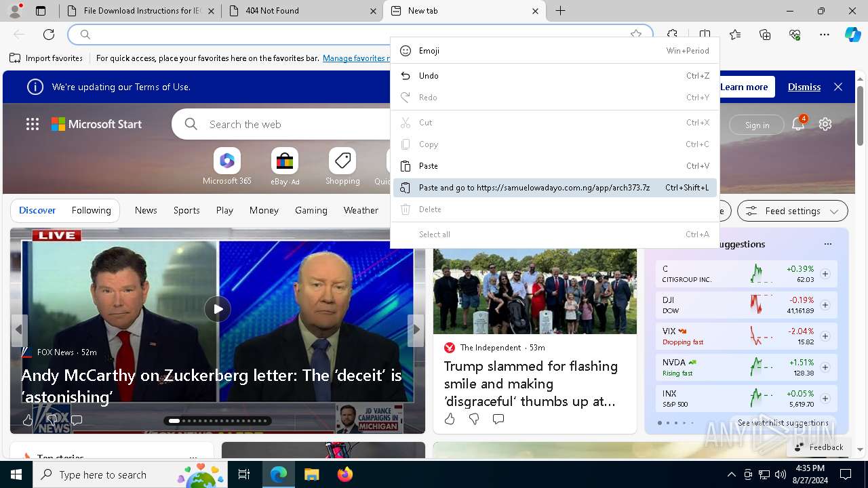Dislike the Trump article thumbs down
The height and width of the screenshot is (488, 868).
[x=474, y=419]
